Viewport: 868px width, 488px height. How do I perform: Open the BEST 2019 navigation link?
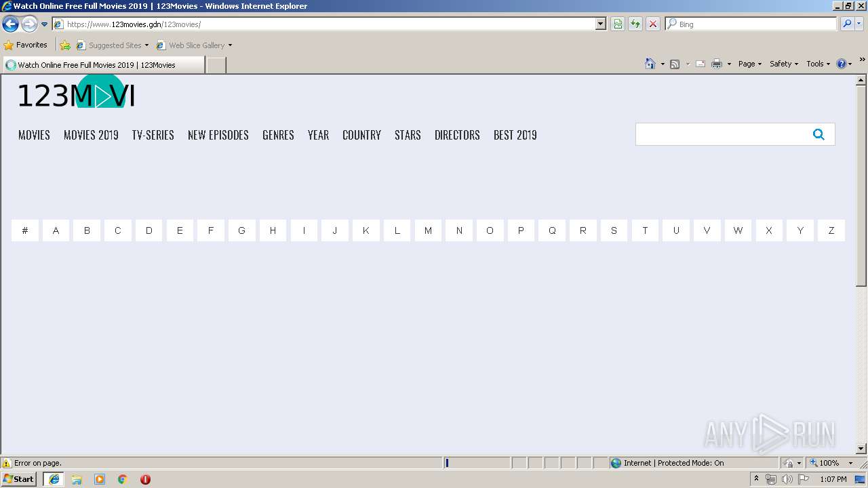515,135
